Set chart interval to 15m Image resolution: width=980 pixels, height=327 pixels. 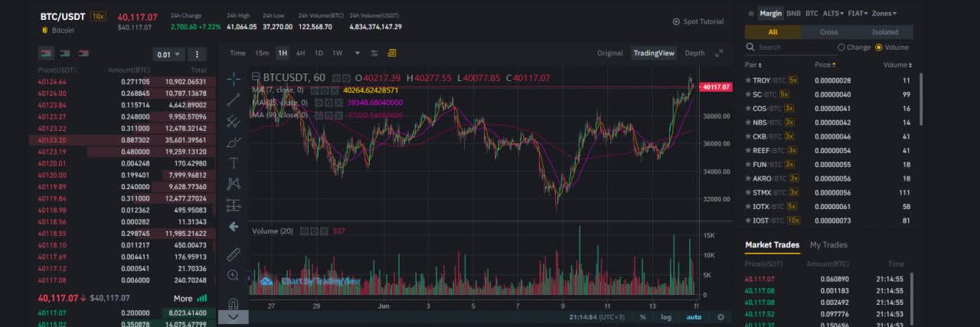tap(262, 53)
